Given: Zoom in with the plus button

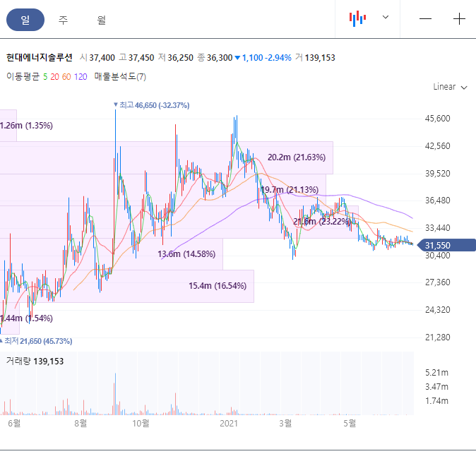Looking at the screenshot, I should (459, 19).
